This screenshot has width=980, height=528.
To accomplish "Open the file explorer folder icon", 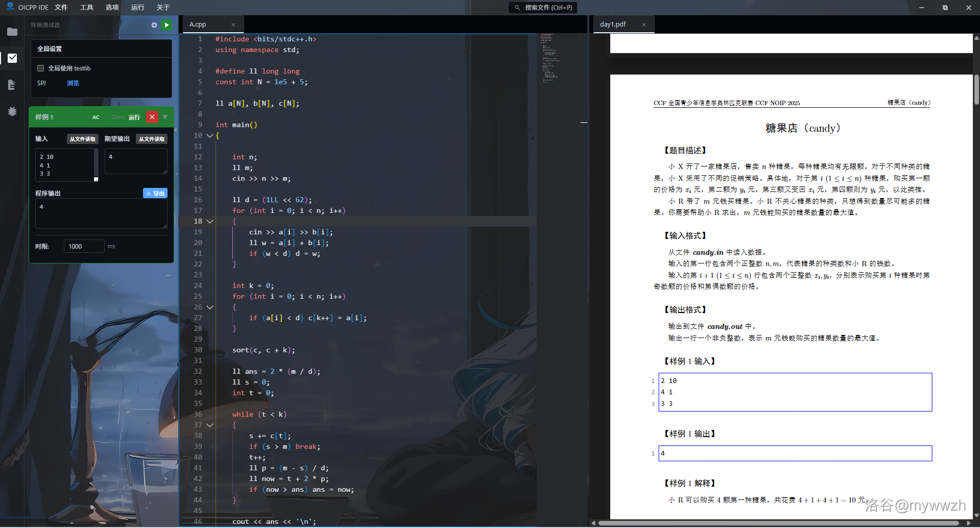I will (12, 32).
